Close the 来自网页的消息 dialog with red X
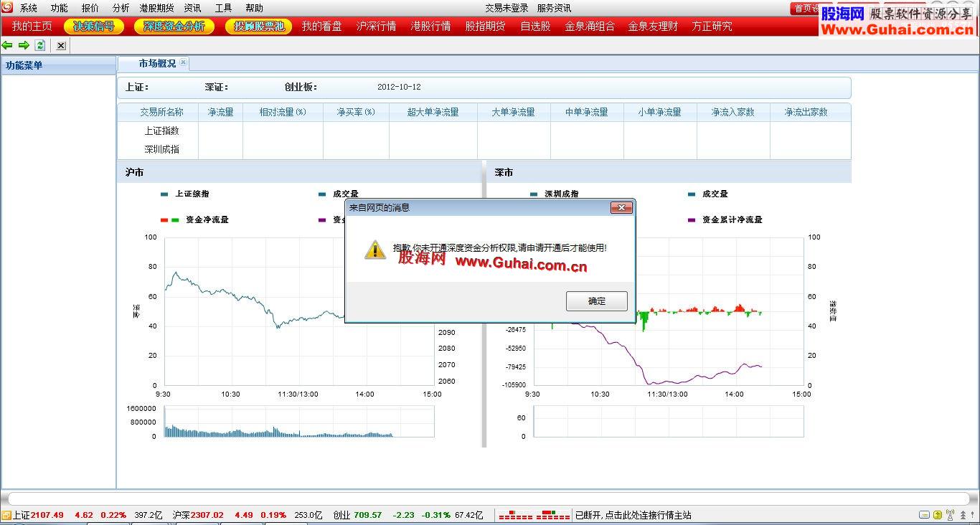This screenshot has width=980, height=525. click(x=621, y=207)
